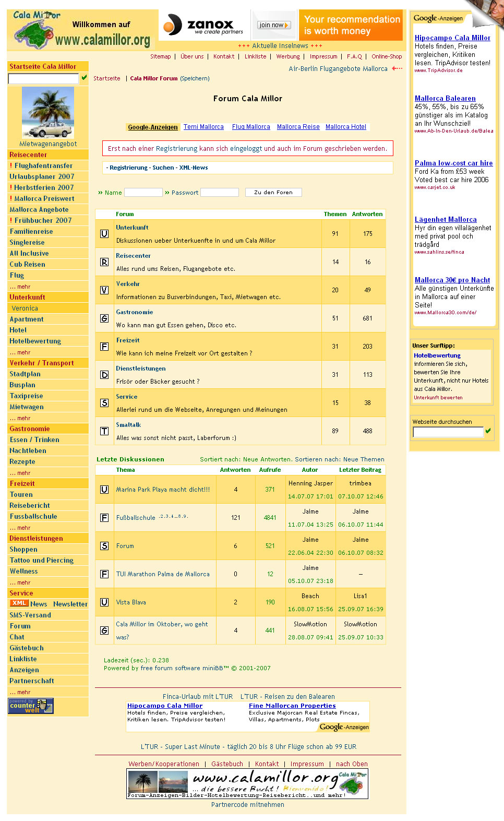
Task: Open Hotelbewertung in sidebar
Action: pyautogui.click(x=35, y=341)
